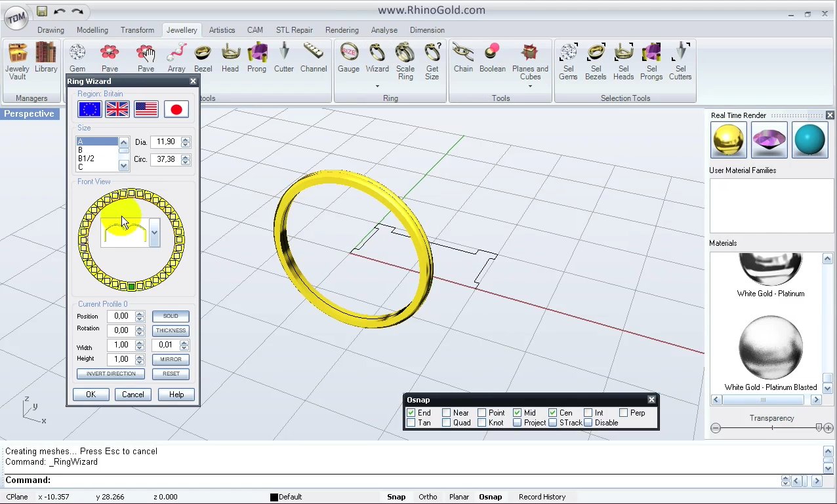The height and width of the screenshot is (504, 837).
Task: Enable the Quad osnap checkbox
Action: pos(447,423)
